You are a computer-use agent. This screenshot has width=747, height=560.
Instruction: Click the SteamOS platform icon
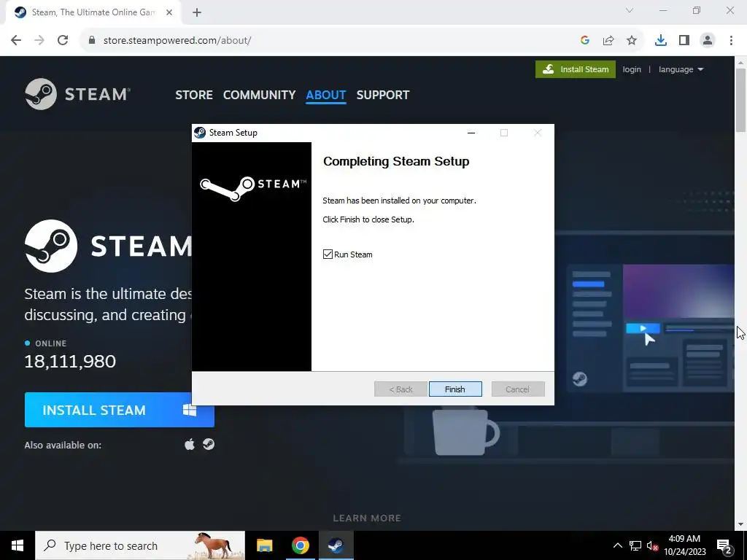209,444
